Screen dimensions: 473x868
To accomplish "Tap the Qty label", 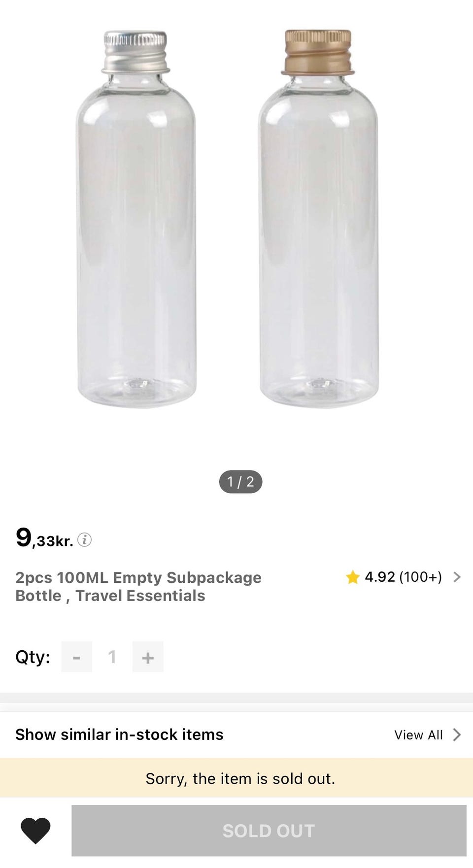I will point(33,657).
